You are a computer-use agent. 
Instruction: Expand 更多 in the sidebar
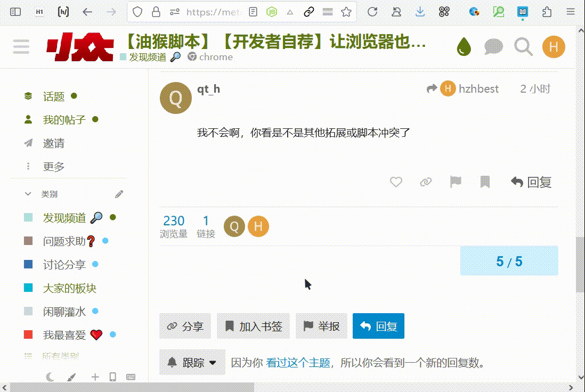click(53, 167)
